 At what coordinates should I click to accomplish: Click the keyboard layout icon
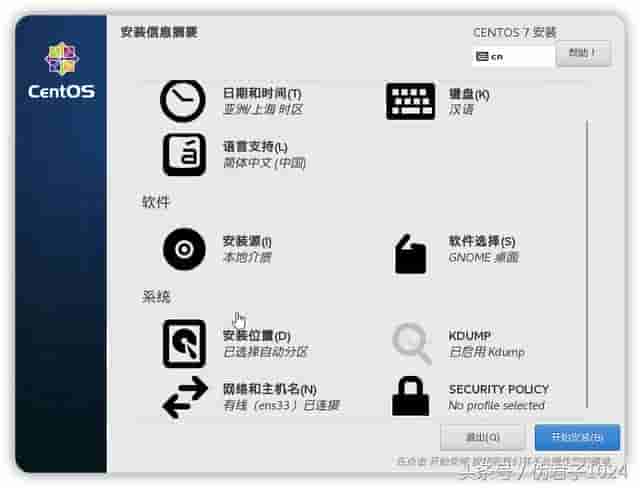click(x=410, y=101)
